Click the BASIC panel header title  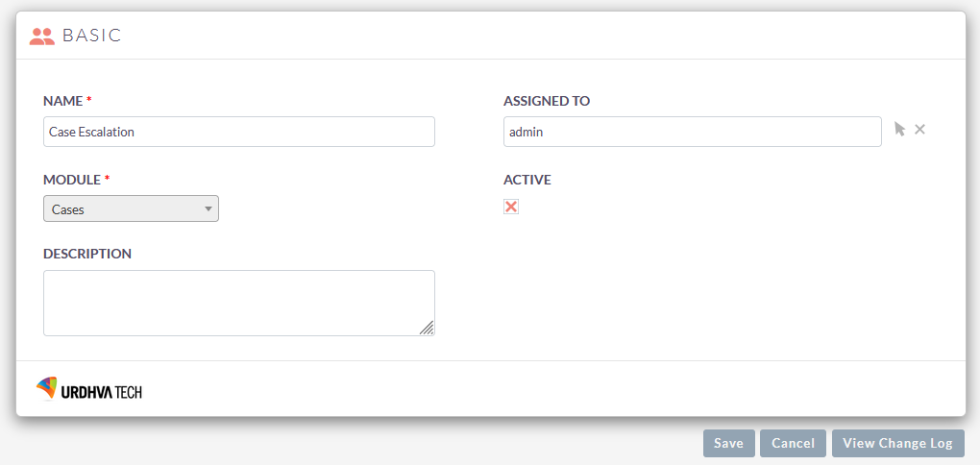coord(92,37)
